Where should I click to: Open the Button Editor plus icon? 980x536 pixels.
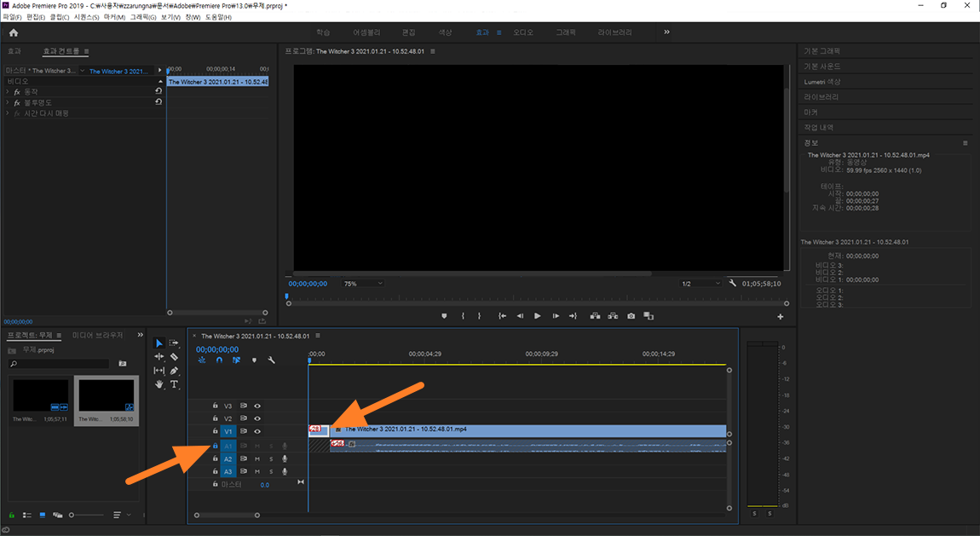pyautogui.click(x=780, y=317)
